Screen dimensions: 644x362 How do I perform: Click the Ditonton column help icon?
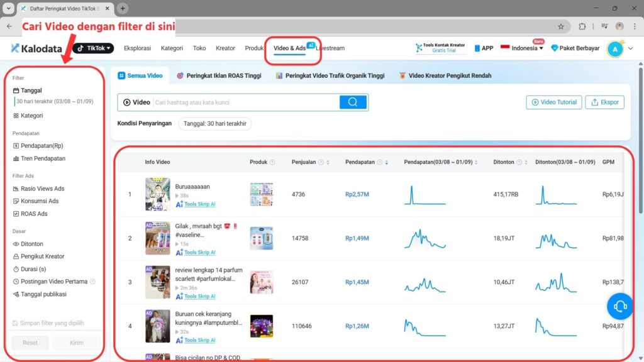click(x=519, y=162)
